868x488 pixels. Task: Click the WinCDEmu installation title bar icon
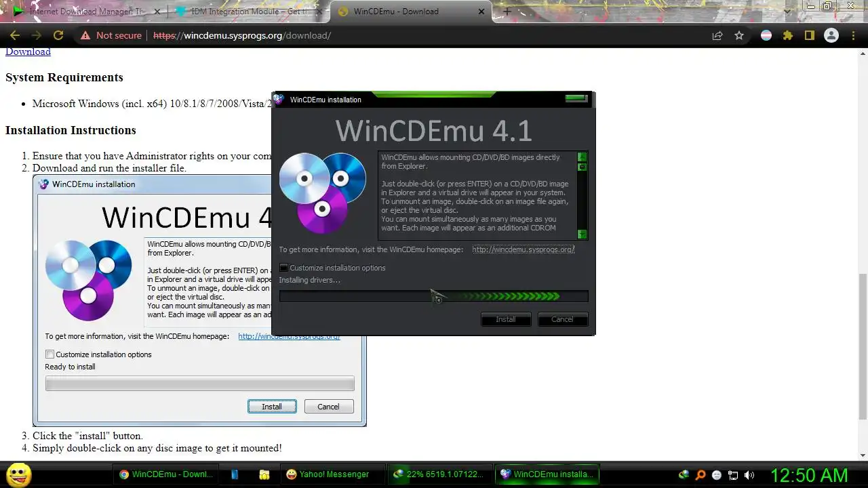[x=279, y=100]
